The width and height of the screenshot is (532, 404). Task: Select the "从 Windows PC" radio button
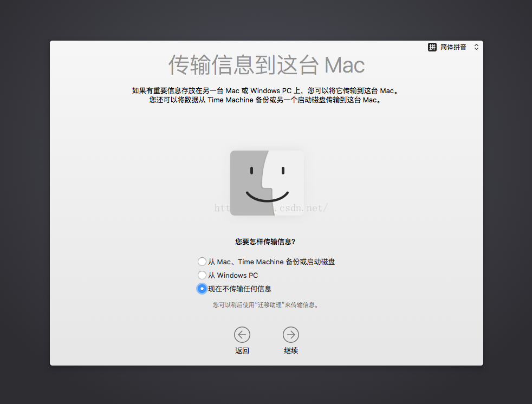(202, 275)
